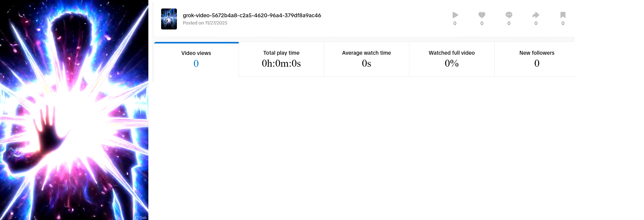Click the 0h:0m:0s play time value
The height and width of the screenshot is (220, 644).
(281, 63)
